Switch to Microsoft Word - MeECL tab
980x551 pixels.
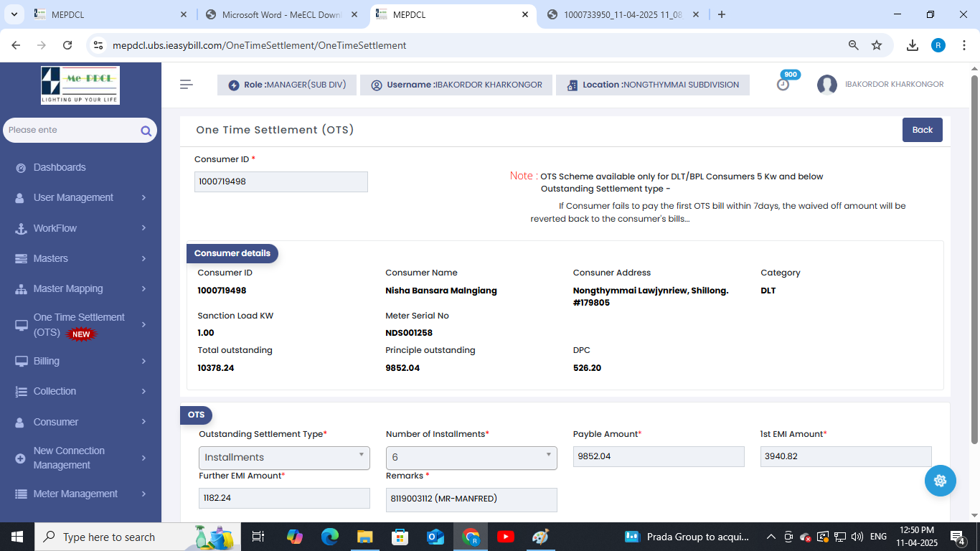pos(281,14)
